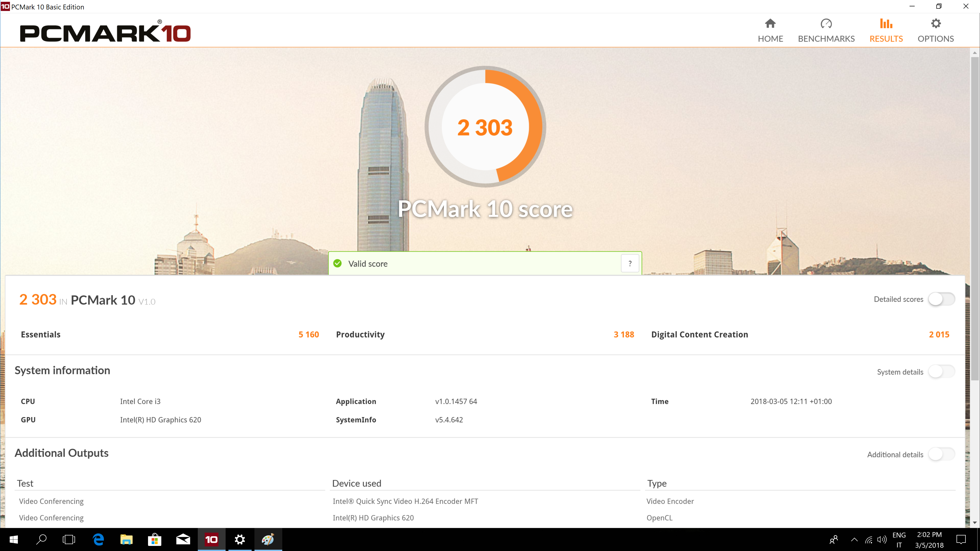Open the OPTIONS tab
980x551 pixels.
[x=936, y=30]
